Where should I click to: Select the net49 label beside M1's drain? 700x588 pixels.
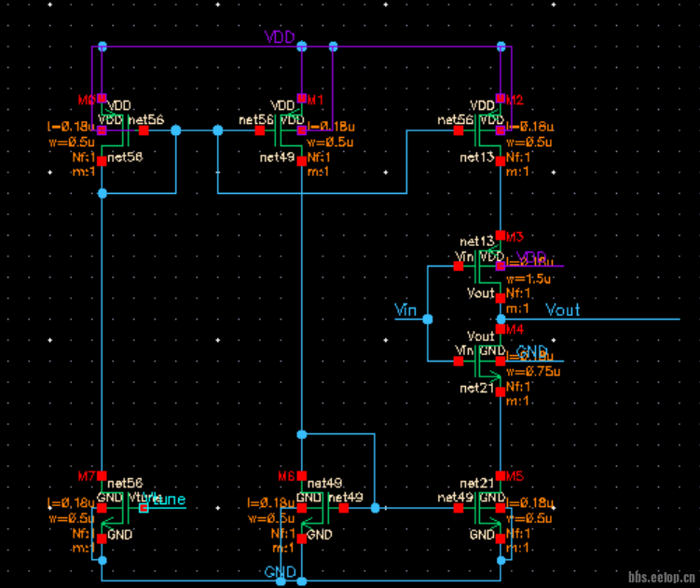pyautogui.click(x=277, y=157)
